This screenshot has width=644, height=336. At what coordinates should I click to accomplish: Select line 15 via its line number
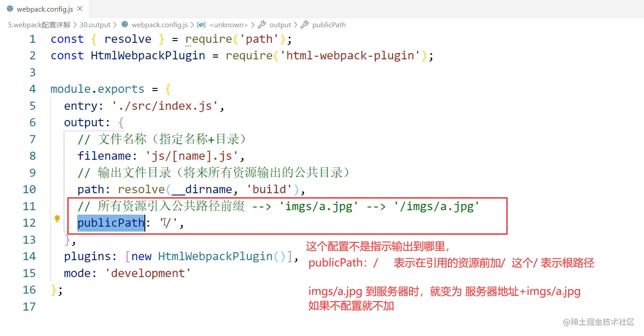coord(29,274)
